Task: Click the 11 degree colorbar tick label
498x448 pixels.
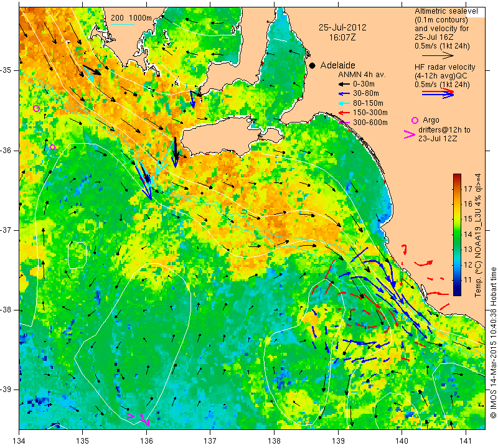Action: click(x=468, y=280)
